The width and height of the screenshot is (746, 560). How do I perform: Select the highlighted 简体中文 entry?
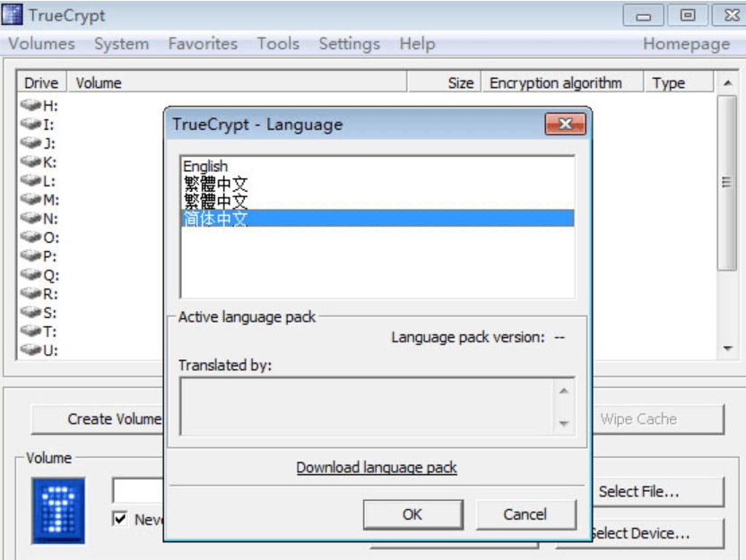(x=377, y=219)
